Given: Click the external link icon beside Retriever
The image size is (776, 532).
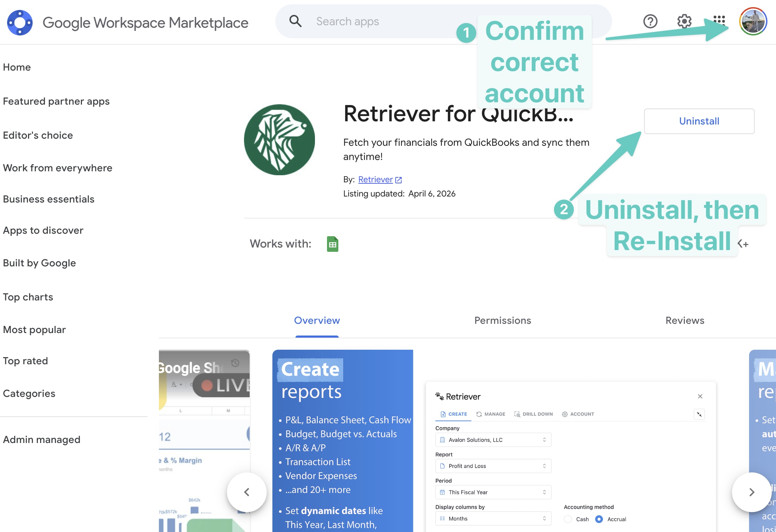Looking at the screenshot, I should click(399, 180).
